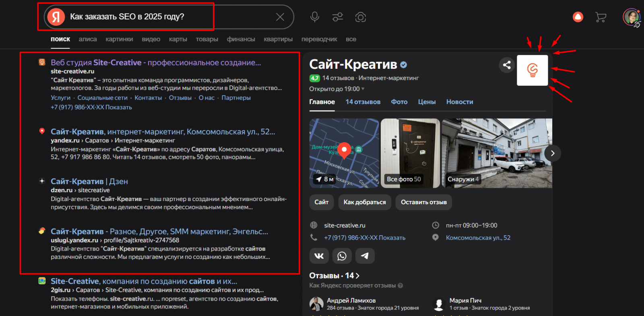Switch to the Видео tab
Screen dimensions: 644x316
tap(151, 39)
